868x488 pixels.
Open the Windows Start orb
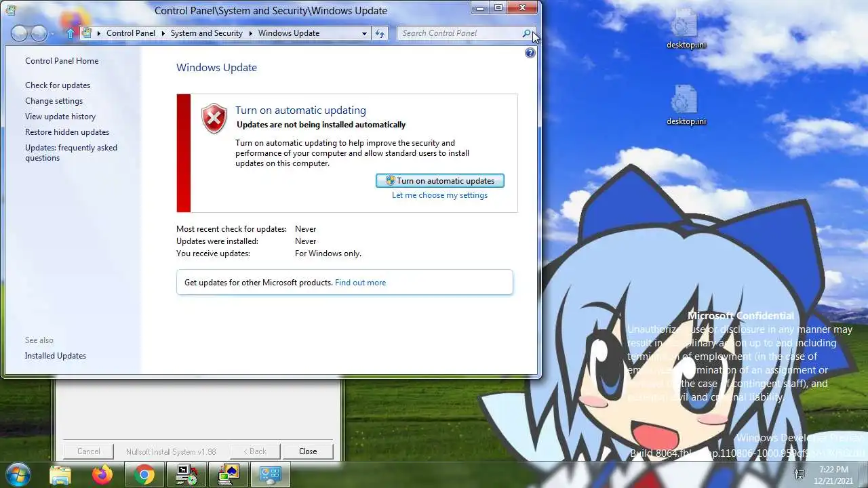tap(18, 474)
